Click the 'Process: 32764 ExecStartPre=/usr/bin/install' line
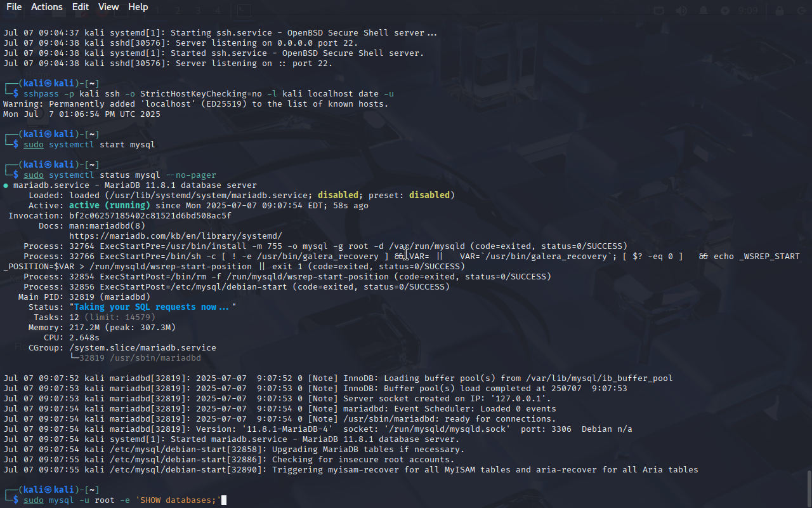 pyautogui.click(x=325, y=246)
